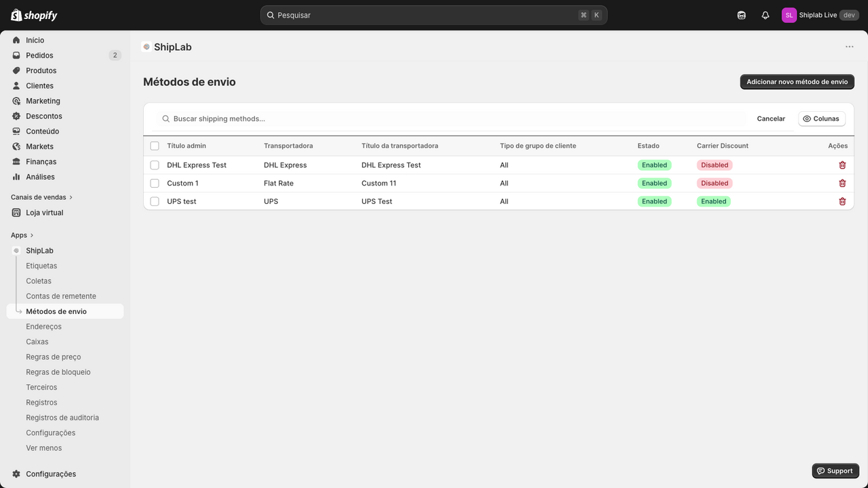The image size is (868, 488).
Task: Open the Terceiros submenu item
Action: pos(41,388)
